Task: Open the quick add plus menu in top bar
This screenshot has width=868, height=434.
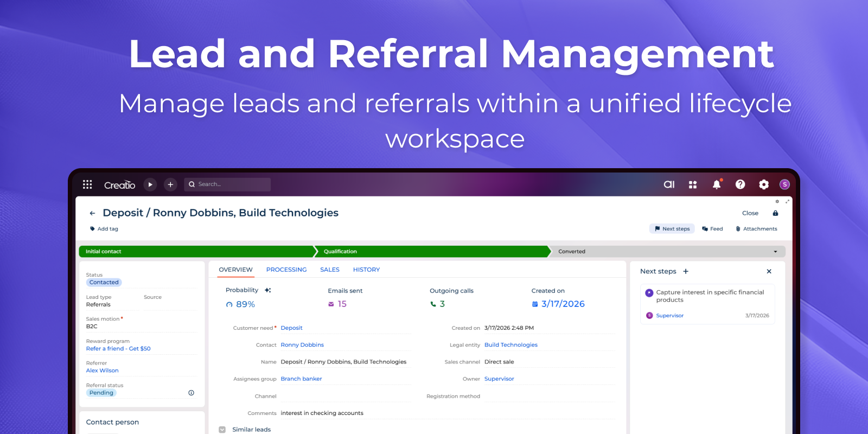Action: pos(170,184)
